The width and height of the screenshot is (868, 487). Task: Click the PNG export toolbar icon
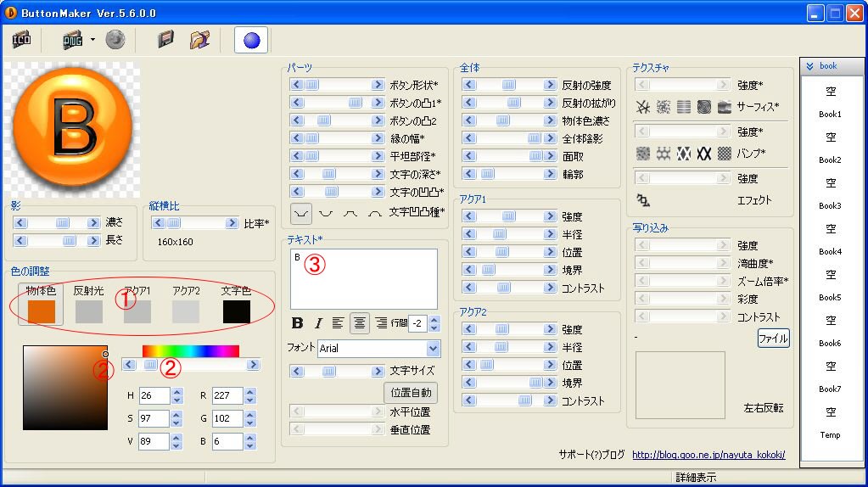click(73, 40)
